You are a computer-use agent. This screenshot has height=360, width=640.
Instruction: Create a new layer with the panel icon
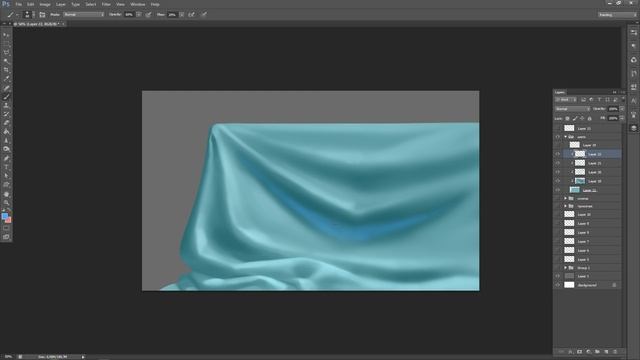click(606, 351)
